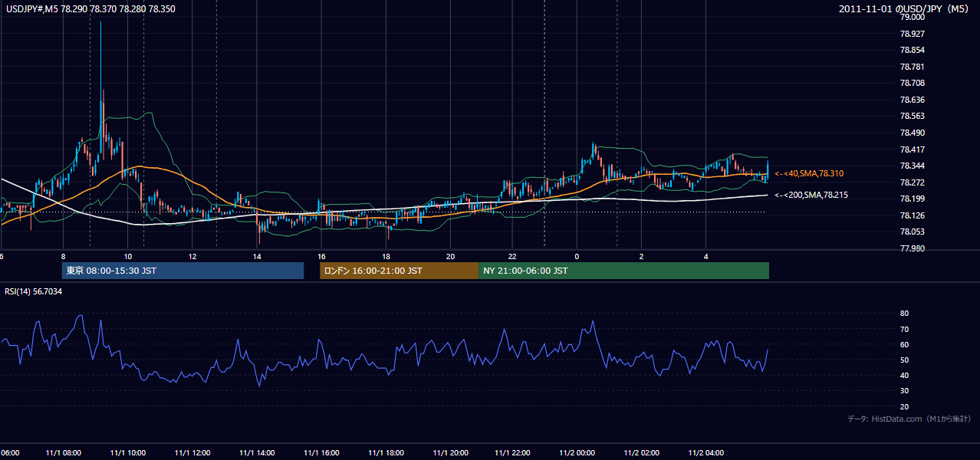Screen dimensions: 980x460
Task: Click the 78.563 price axis label
Action: [913, 117]
